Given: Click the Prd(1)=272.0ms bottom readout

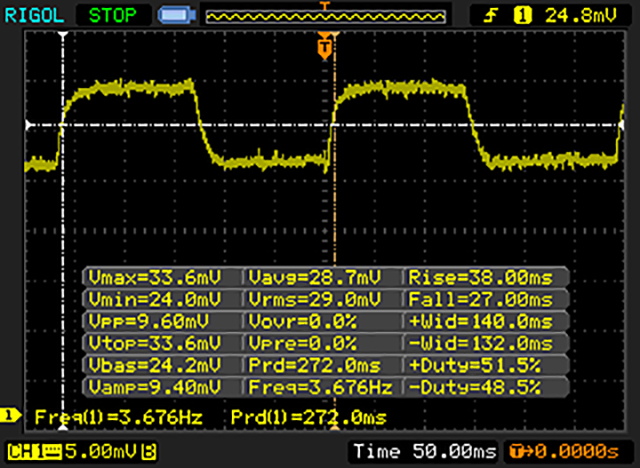Looking at the screenshot, I should coord(309,417).
